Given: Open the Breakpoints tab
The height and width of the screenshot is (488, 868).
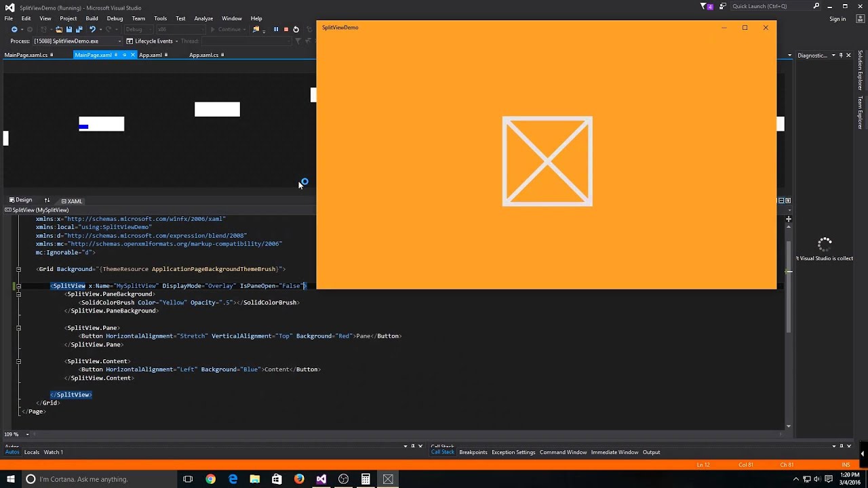Looking at the screenshot, I should point(473,452).
